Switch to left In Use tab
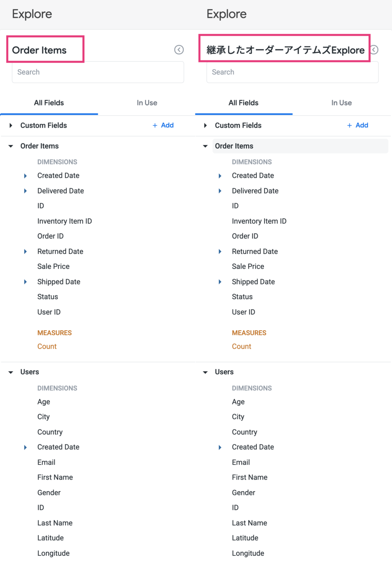 click(x=147, y=103)
